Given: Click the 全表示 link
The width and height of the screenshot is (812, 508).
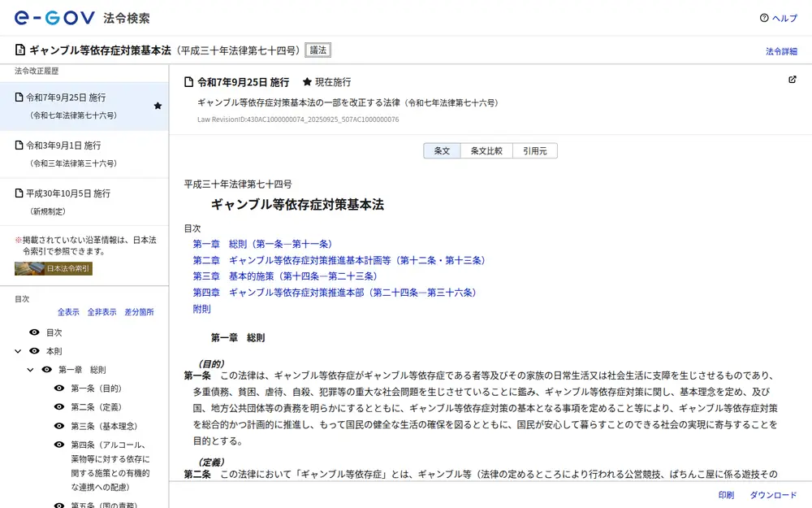Looking at the screenshot, I should coord(68,312).
